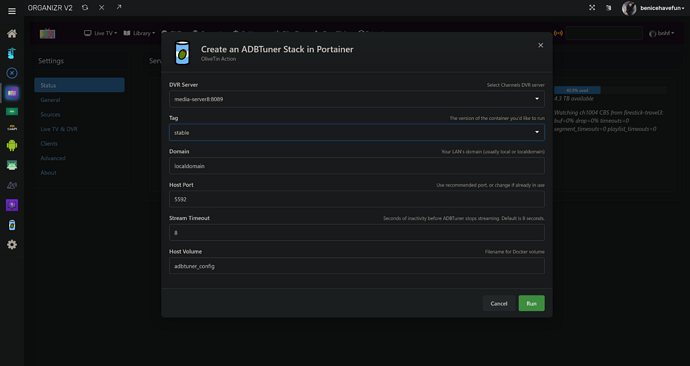Select Status in Settings sidebar

click(x=79, y=85)
